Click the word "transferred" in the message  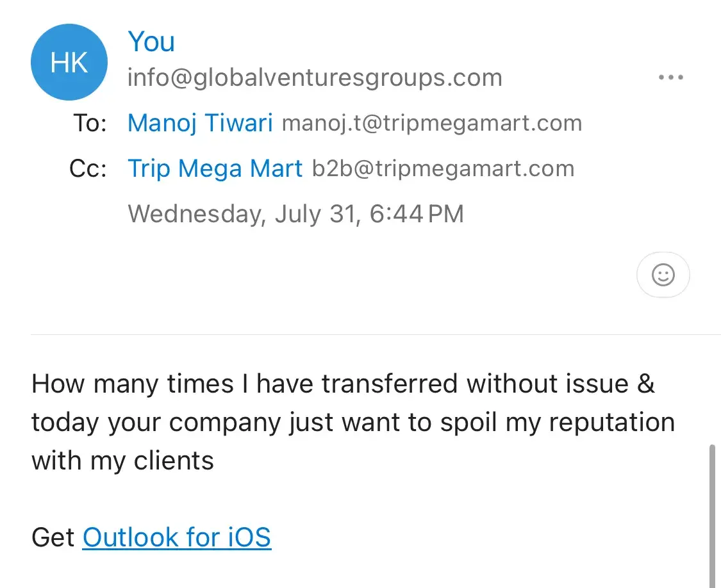click(390, 384)
